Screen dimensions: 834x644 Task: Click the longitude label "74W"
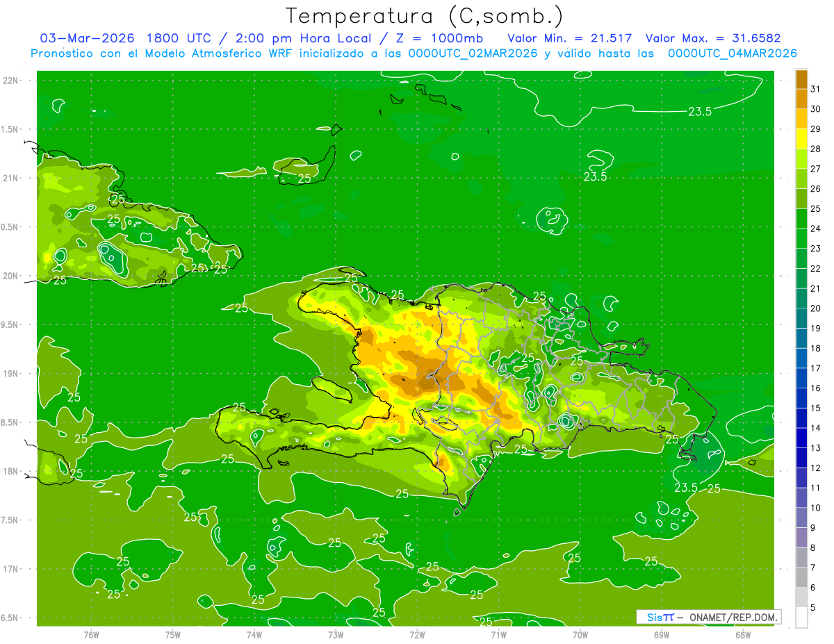point(254,634)
